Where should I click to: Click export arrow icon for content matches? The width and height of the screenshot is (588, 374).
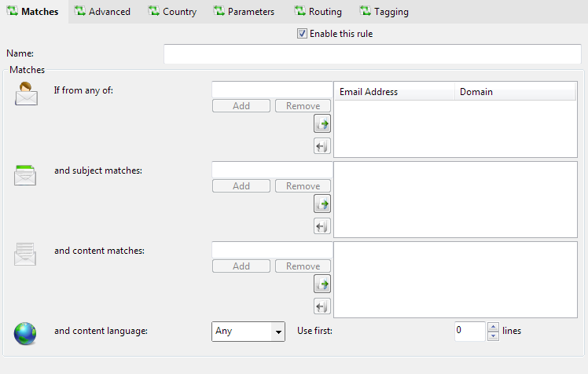[322, 306]
